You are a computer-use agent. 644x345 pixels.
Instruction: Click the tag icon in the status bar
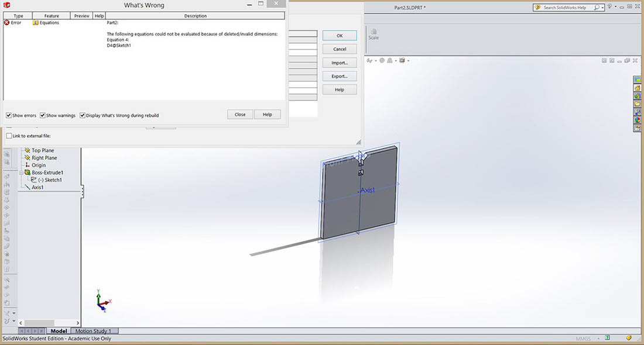pos(629,338)
